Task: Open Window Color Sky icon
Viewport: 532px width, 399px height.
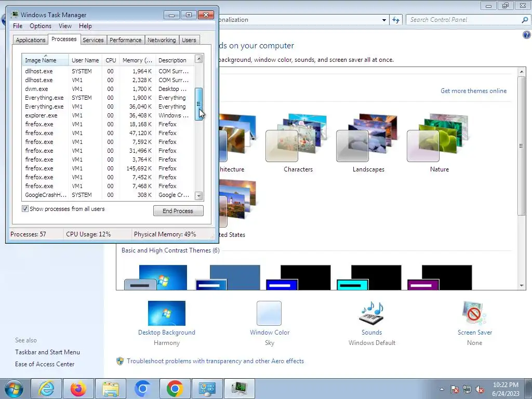Action: click(x=269, y=313)
